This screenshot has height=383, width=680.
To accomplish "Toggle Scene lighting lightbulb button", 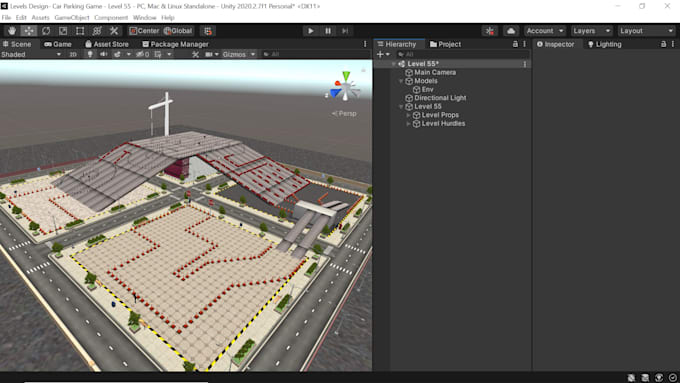I will pos(90,54).
